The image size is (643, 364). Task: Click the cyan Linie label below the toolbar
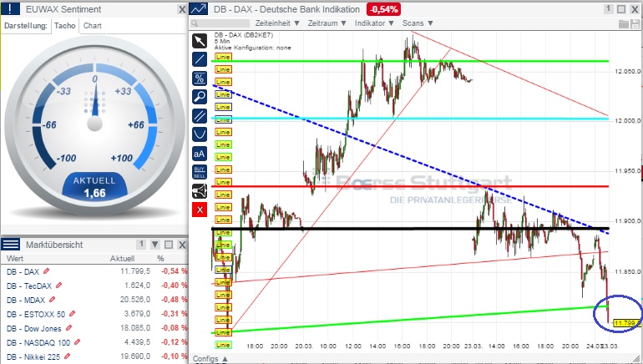[223, 345]
